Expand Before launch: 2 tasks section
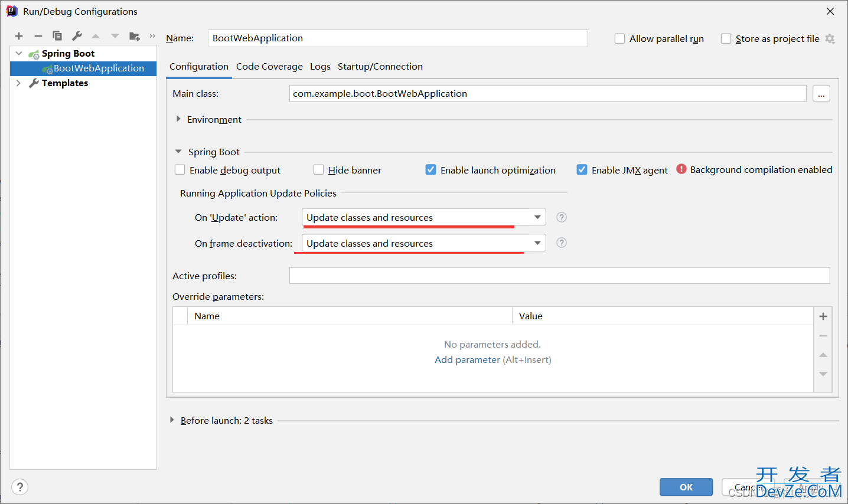This screenshot has width=848, height=504. coord(172,420)
